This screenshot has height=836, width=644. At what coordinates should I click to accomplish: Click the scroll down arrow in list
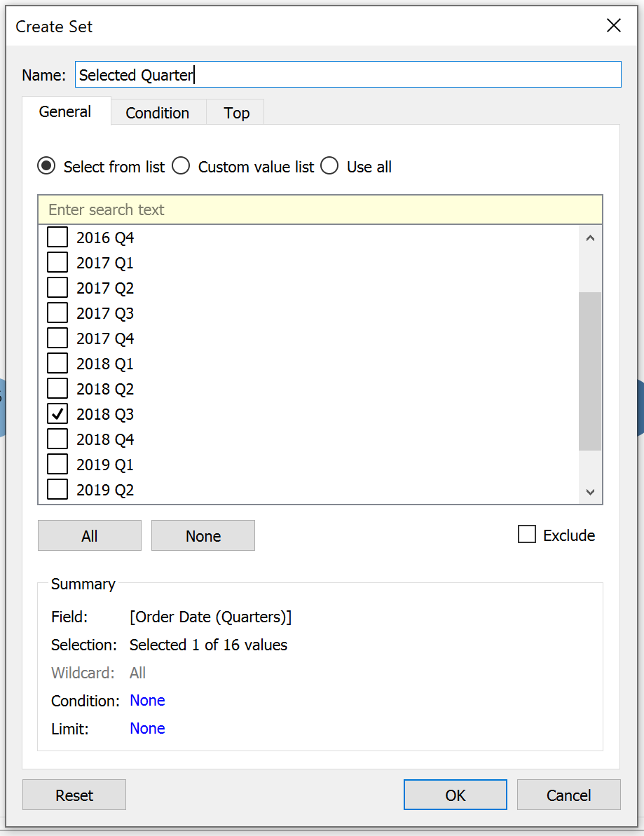pyautogui.click(x=590, y=491)
